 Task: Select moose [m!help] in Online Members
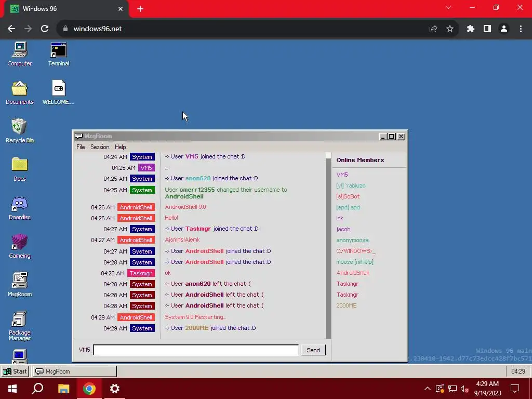(x=355, y=262)
